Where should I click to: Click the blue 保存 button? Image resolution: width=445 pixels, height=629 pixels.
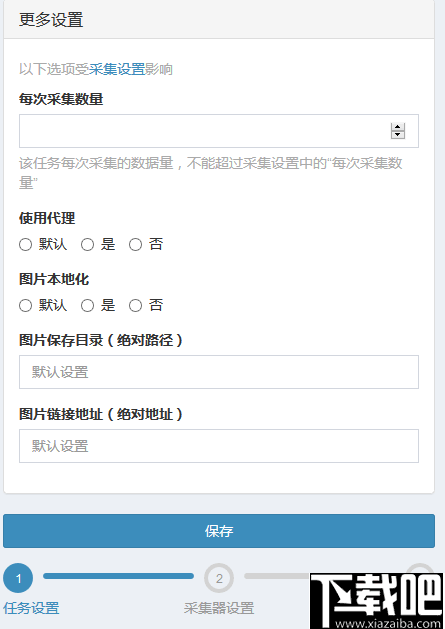(219, 531)
